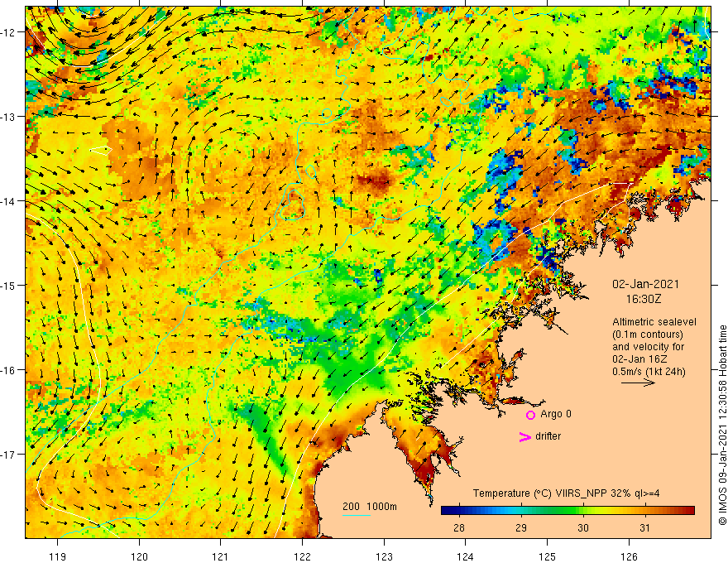The height and width of the screenshot is (563, 728).
Task: Click the longitude axis label 120
Action: (139, 556)
